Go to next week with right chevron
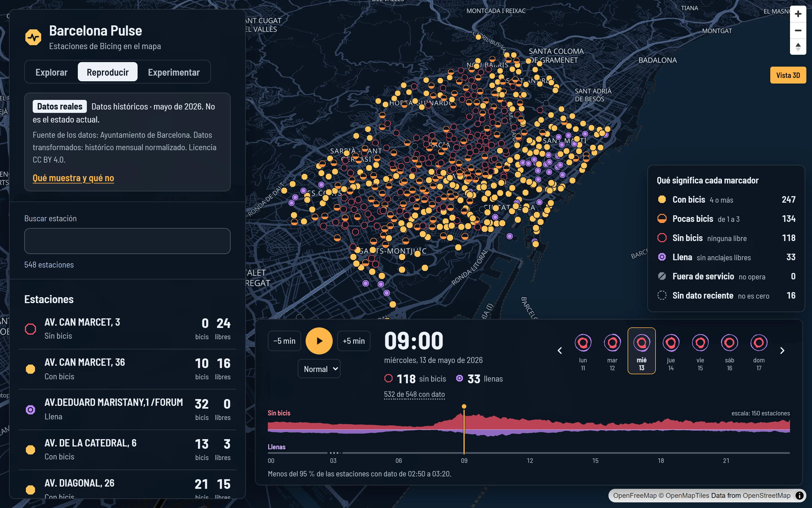Image resolution: width=812 pixels, height=508 pixels. pos(782,351)
